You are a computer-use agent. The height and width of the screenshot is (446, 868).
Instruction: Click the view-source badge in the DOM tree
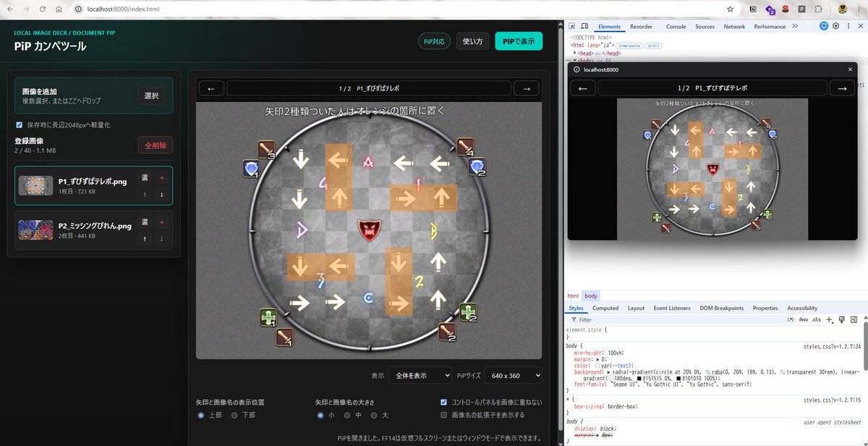628,46
